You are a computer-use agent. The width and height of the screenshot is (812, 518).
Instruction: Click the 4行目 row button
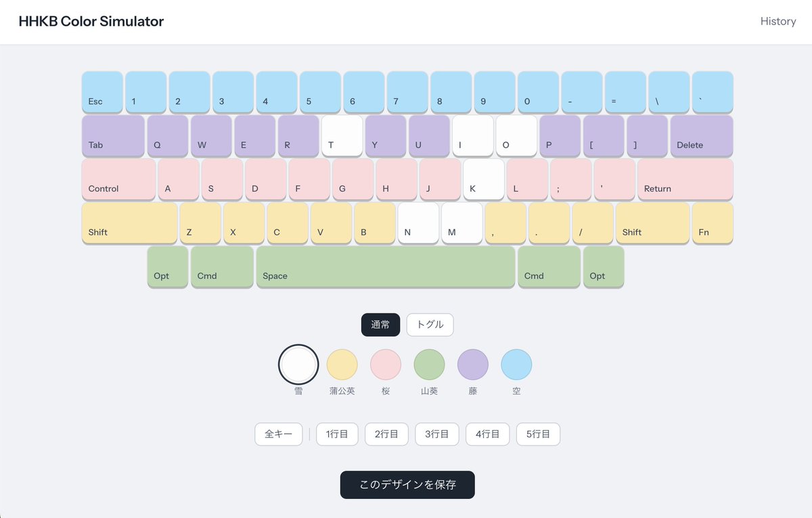coord(488,434)
